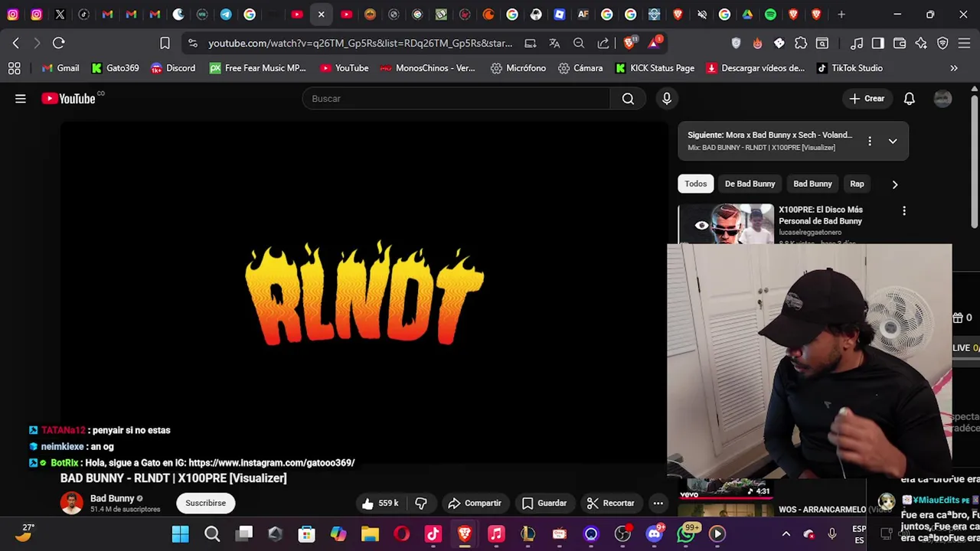Select the Todos filter chip

tap(695, 184)
